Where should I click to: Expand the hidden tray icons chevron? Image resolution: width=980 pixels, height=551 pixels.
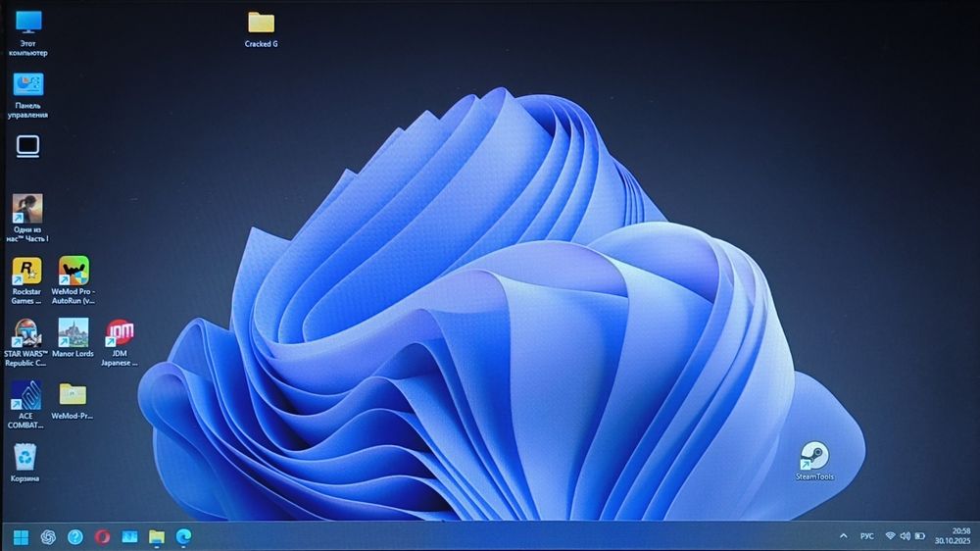click(x=843, y=536)
